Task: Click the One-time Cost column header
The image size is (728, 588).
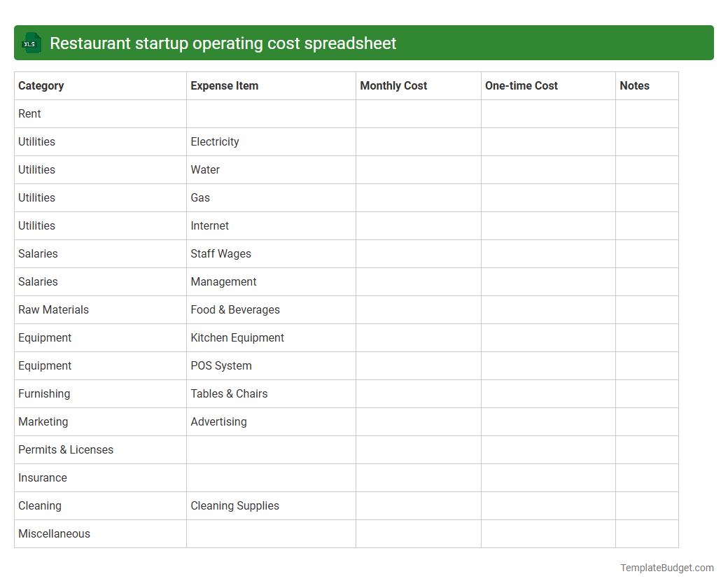Action: coord(521,85)
